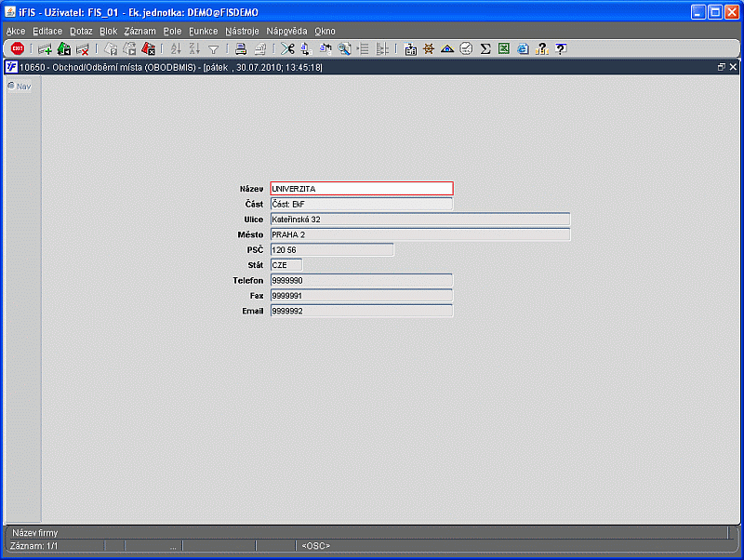Screen dimensions: 744x560
Task: Click the print setup icon beside printer
Action: [x=260, y=48]
